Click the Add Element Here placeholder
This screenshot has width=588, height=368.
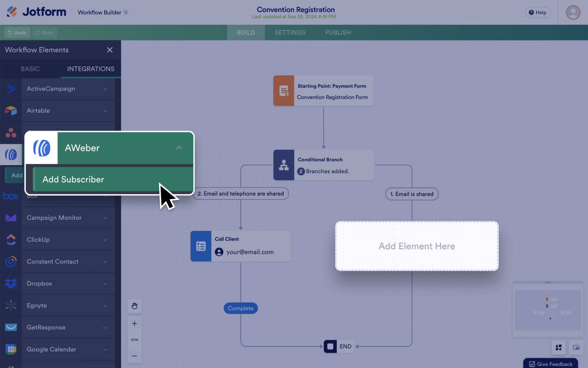417,246
